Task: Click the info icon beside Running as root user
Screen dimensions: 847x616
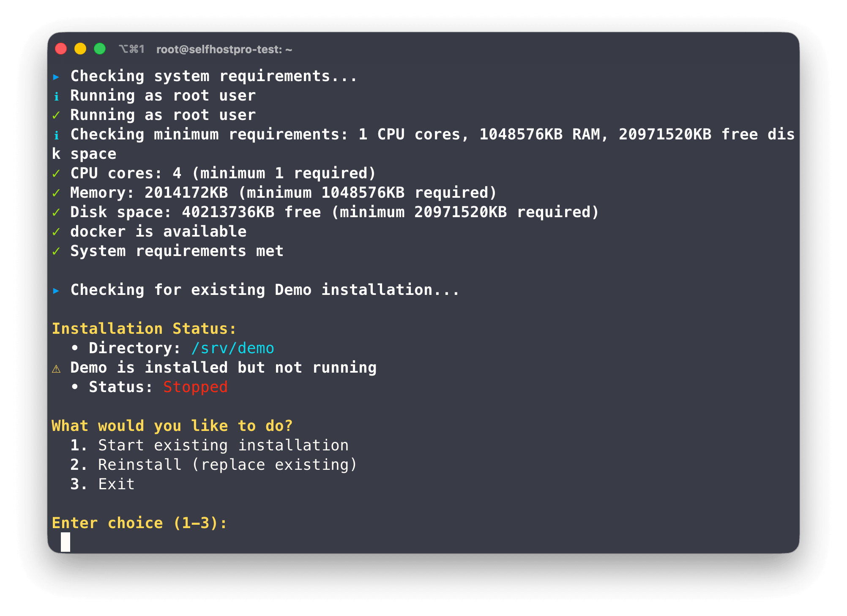Action: point(57,96)
